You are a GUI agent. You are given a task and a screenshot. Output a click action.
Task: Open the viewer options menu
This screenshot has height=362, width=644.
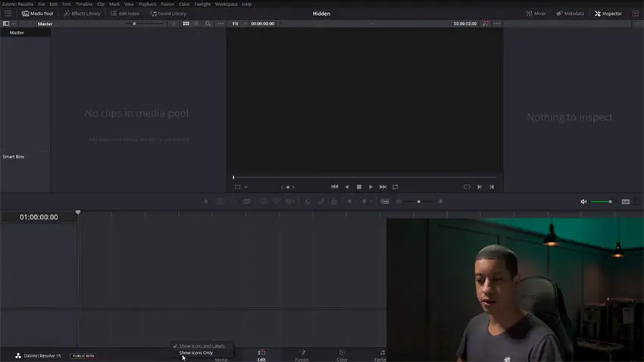pyautogui.click(x=497, y=23)
